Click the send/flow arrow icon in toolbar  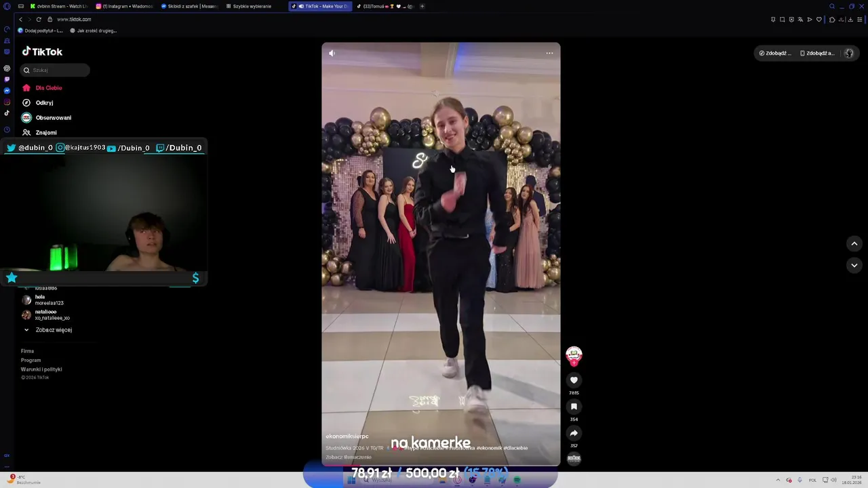[809, 20]
